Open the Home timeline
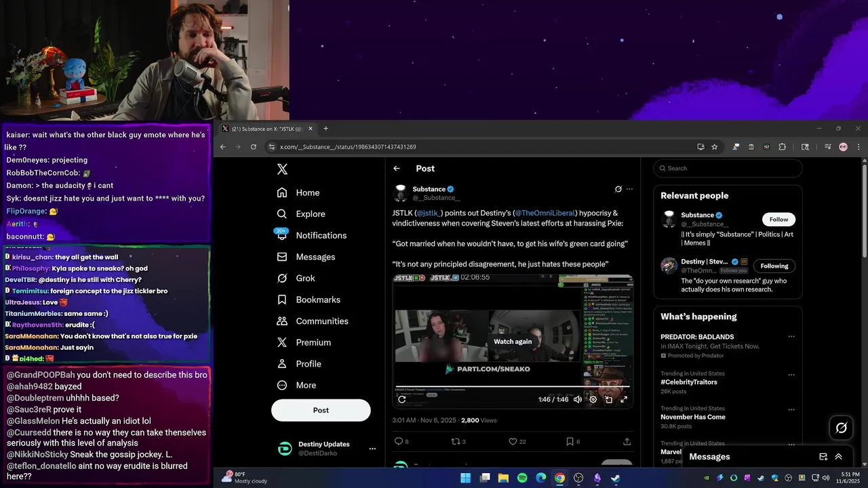This screenshot has height=488, width=868. (298, 192)
